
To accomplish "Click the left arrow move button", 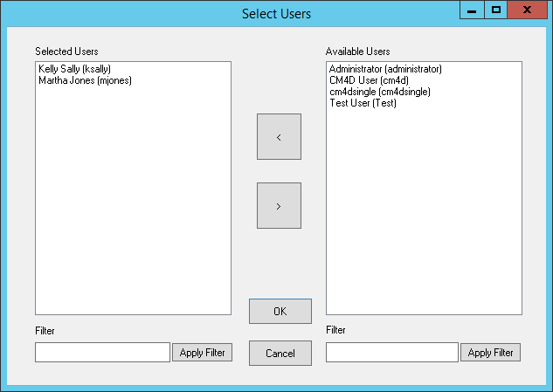I will 279,136.
